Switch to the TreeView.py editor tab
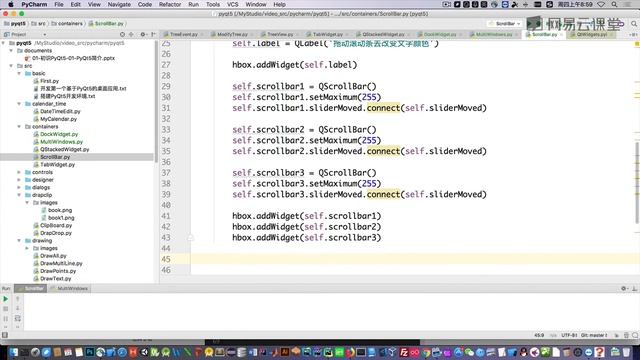Screen dimensions: 640x360 point(280,34)
